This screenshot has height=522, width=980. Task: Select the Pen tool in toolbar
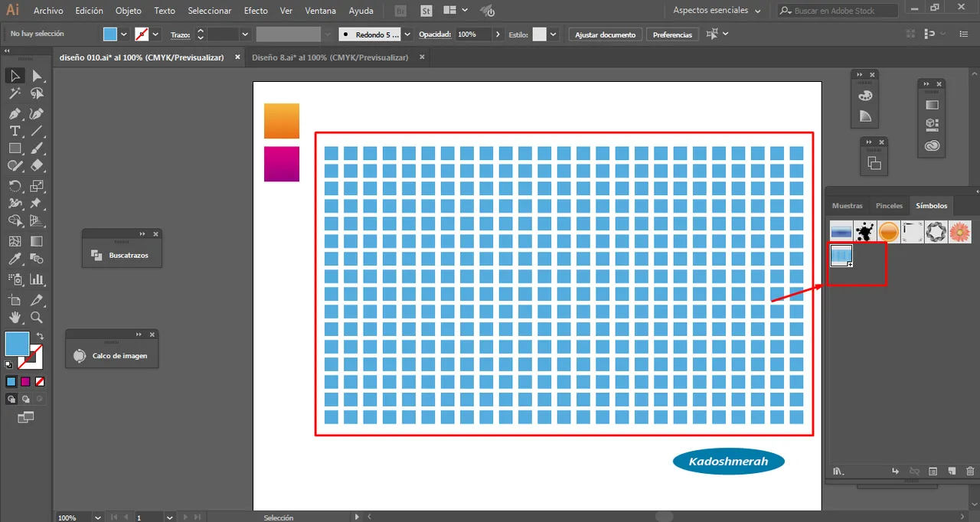pyautogui.click(x=15, y=113)
